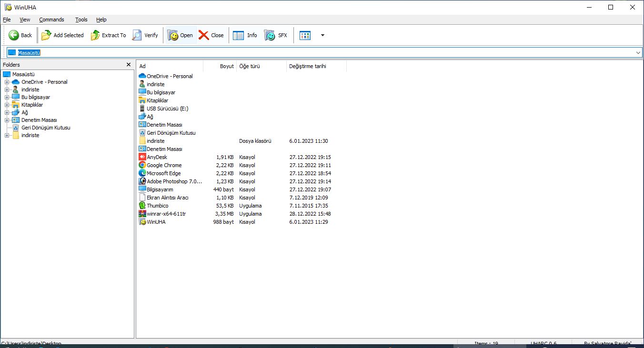Select the Thumbico application icon
The height and width of the screenshot is (348, 644).
click(x=142, y=206)
